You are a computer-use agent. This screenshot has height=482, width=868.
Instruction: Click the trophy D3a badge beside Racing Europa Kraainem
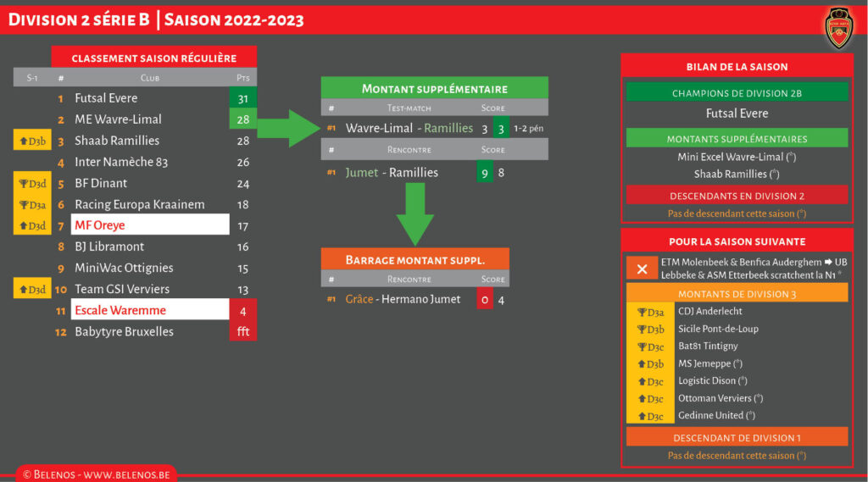32,204
